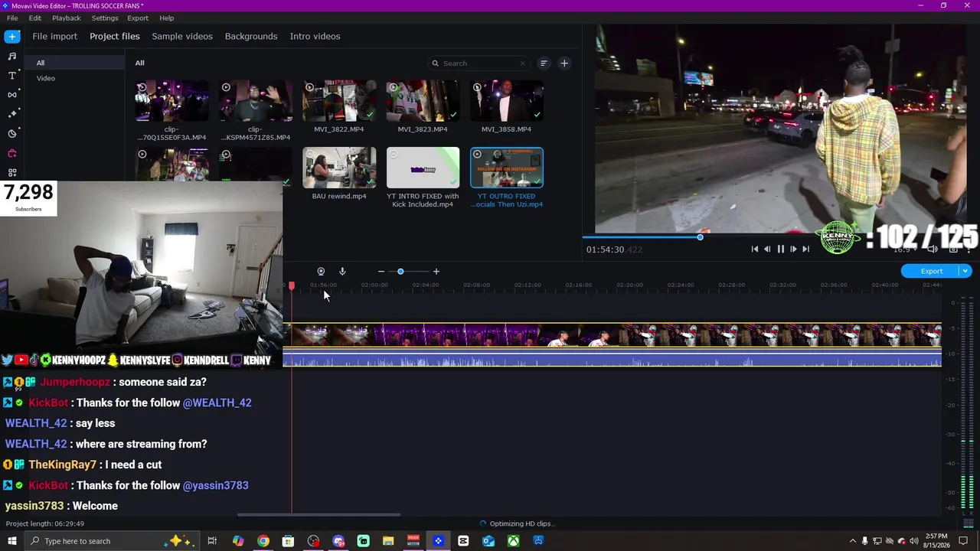Select the YT INTRO FIXED with Kick Included thumbnail
This screenshot has width=980, height=551.
coord(423,168)
